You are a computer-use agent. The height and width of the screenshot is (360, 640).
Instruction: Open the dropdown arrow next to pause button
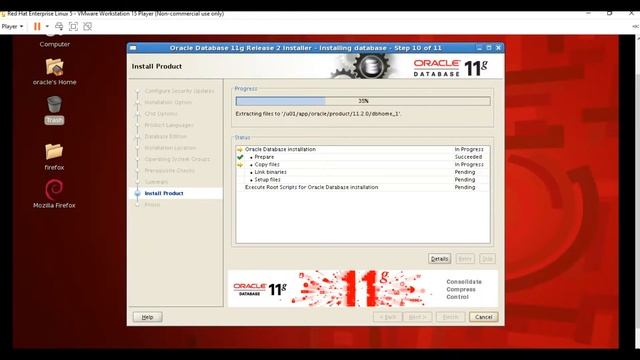(x=47, y=27)
